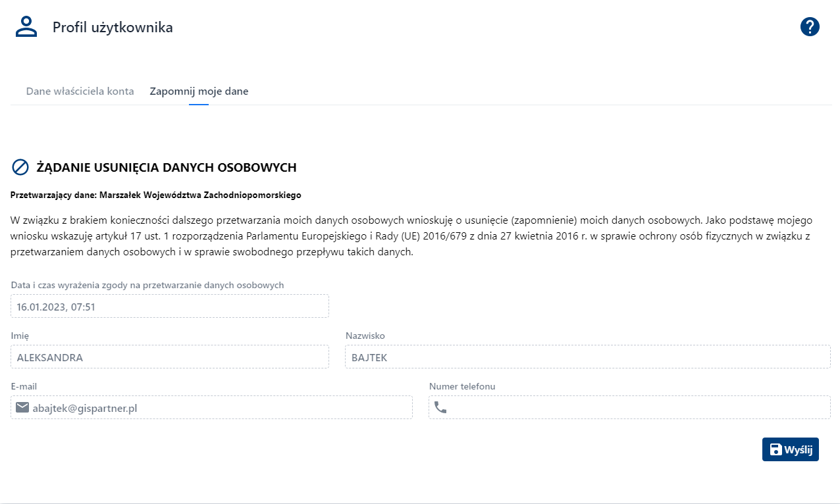The width and height of the screenshot is (840, 504).
Task: Switch to the Dane właściciela konta tab
Action: pyautogui.click(x=80, y=91)
